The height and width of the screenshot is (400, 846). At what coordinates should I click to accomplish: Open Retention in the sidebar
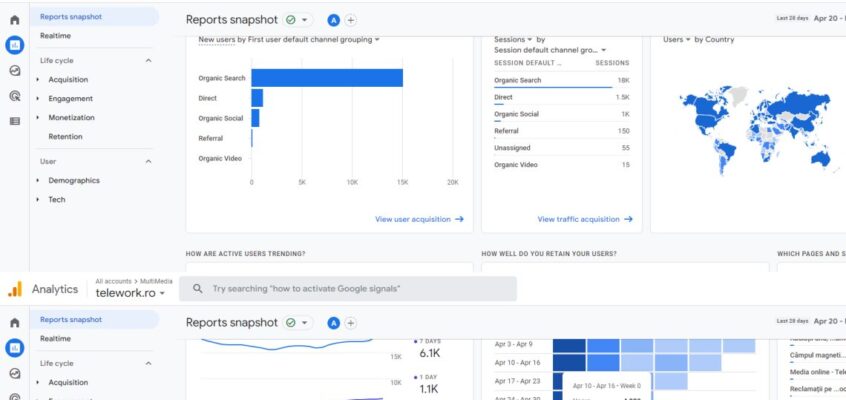coord(65,137)
